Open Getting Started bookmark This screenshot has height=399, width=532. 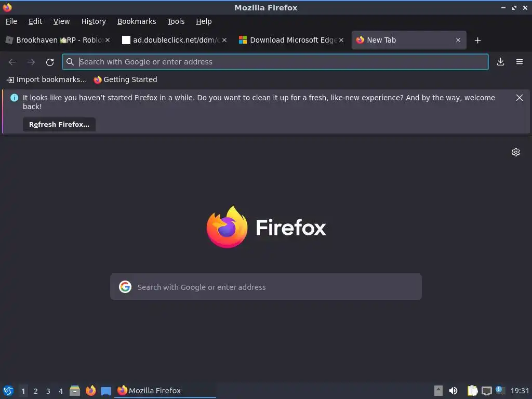(x=126, y=79)
